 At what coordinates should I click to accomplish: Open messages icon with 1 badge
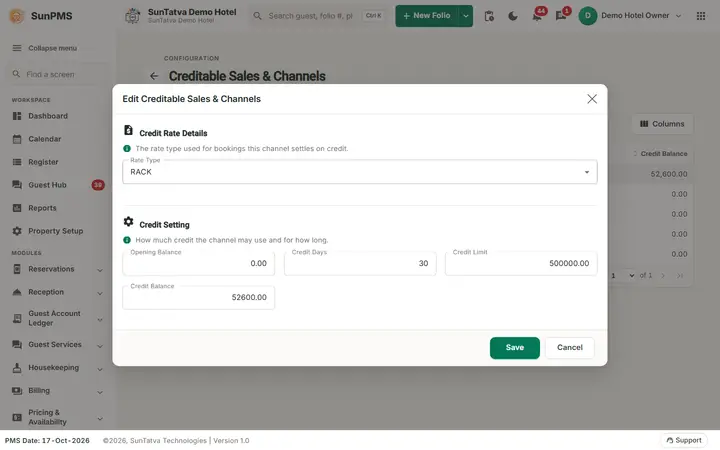561,16
